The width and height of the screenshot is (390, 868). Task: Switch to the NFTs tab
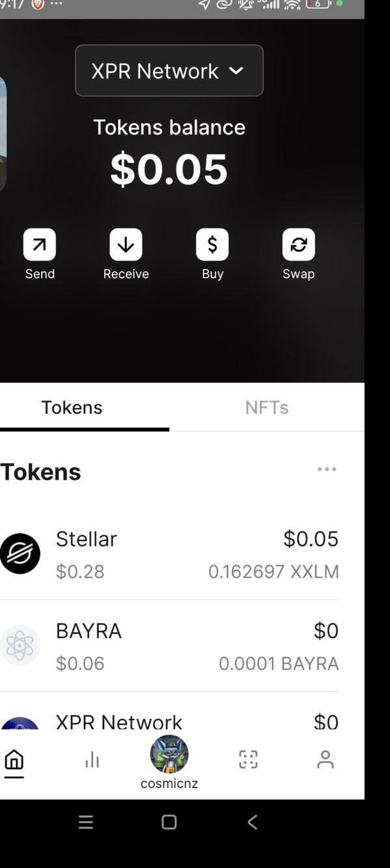[266, 407]
